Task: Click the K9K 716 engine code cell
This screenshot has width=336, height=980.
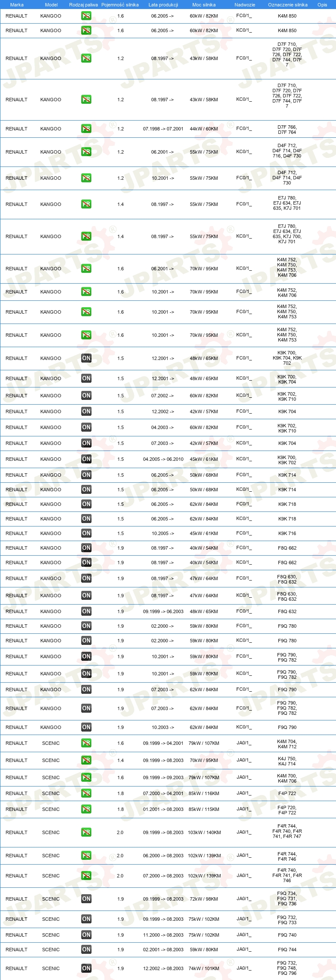Action: [287, 533]
